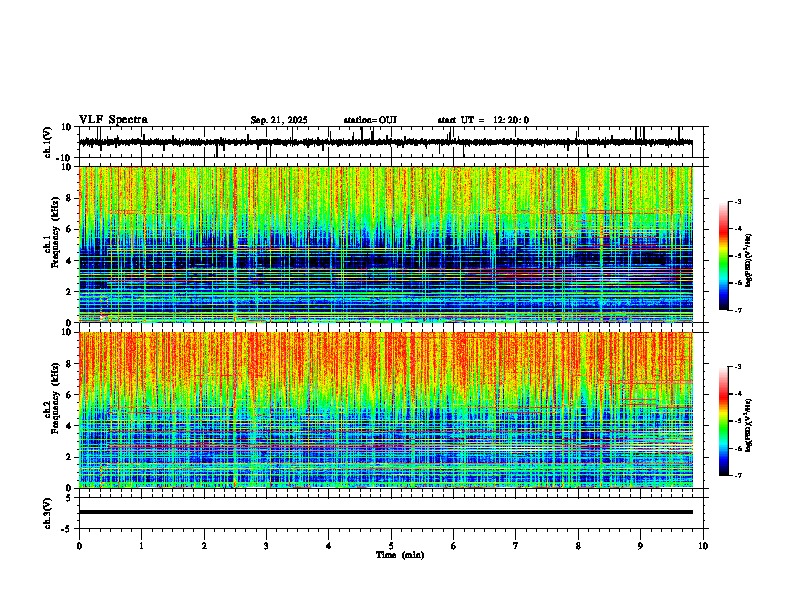Click time axis tick label "8"
792x612 pixels.
578,546
